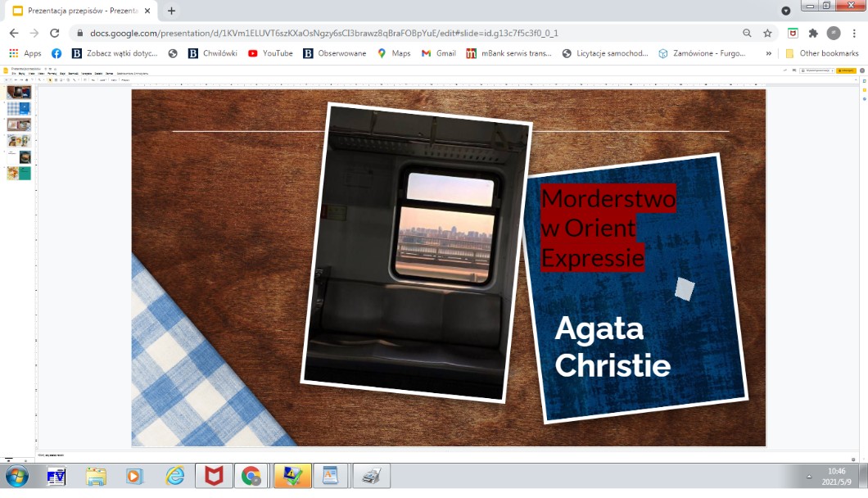Open the Maps bookmark

[x=394, y=53]
